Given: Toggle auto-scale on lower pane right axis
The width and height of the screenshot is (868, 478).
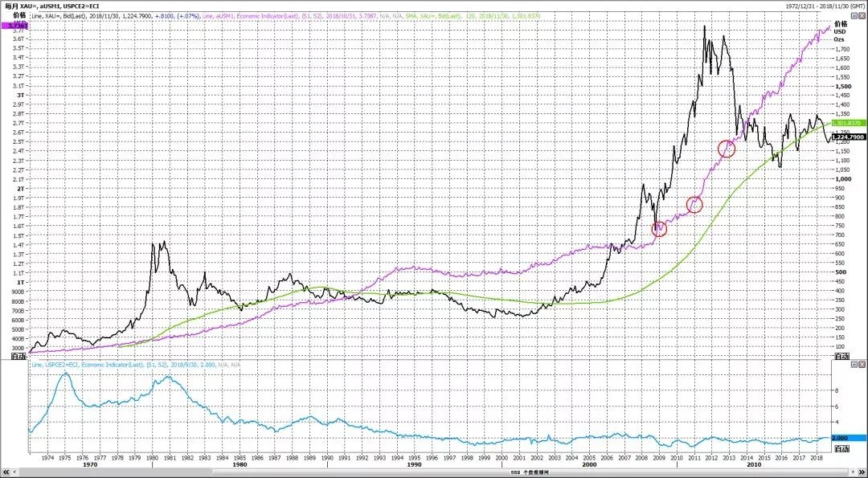Looking at the screenshot, I should click(841, 448).
